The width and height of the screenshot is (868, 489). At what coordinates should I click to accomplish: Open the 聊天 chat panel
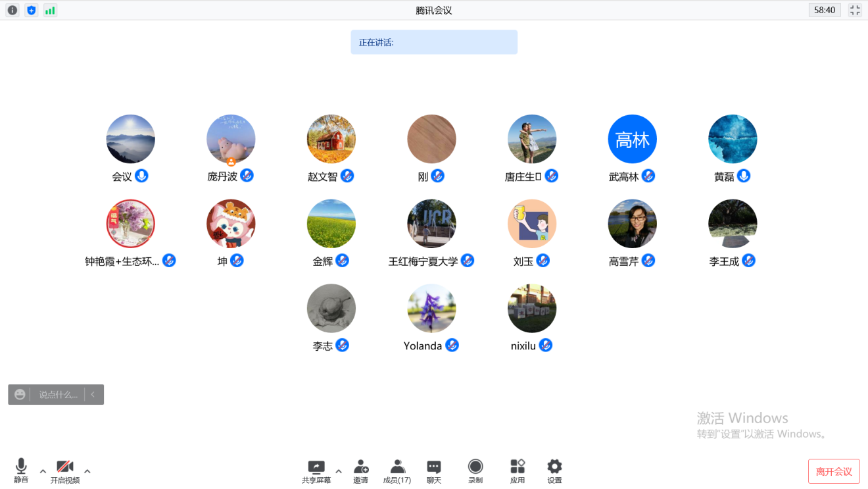(433, 470)
